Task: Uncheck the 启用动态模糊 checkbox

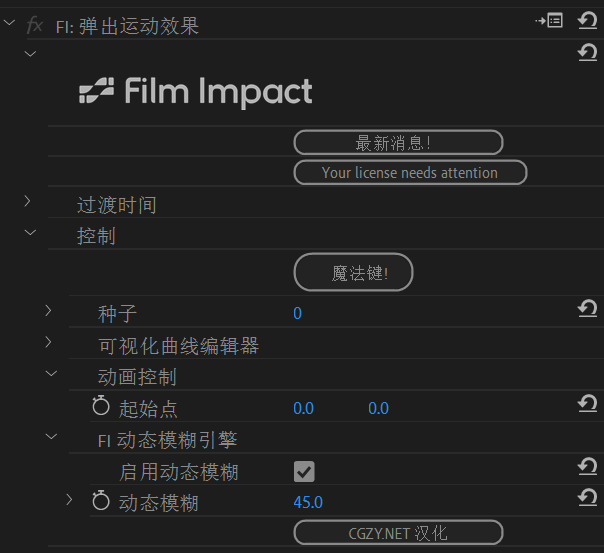Action: click(304, 471)
